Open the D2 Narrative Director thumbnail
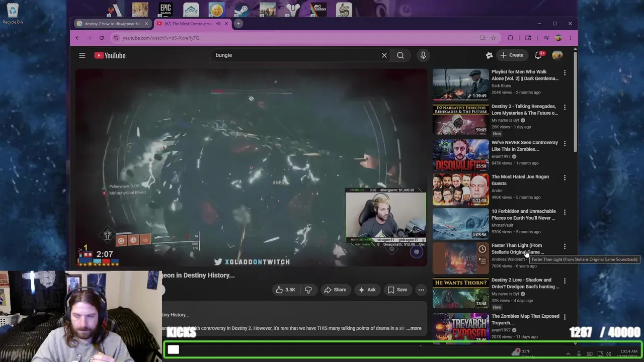Viewport: 644px width, 362px height. (x=460, y=119)
